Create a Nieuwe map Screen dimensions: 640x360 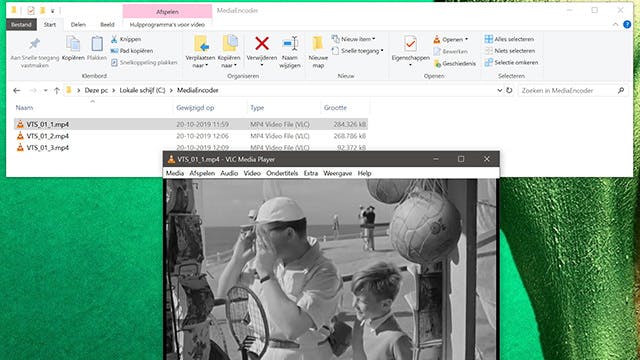tap(318, 52)
